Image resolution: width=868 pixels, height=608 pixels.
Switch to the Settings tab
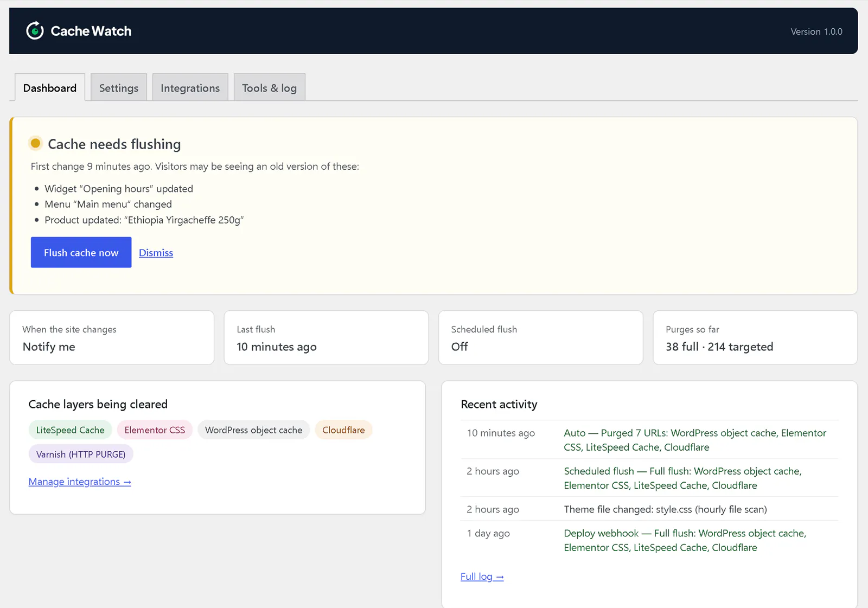(119, 88)
